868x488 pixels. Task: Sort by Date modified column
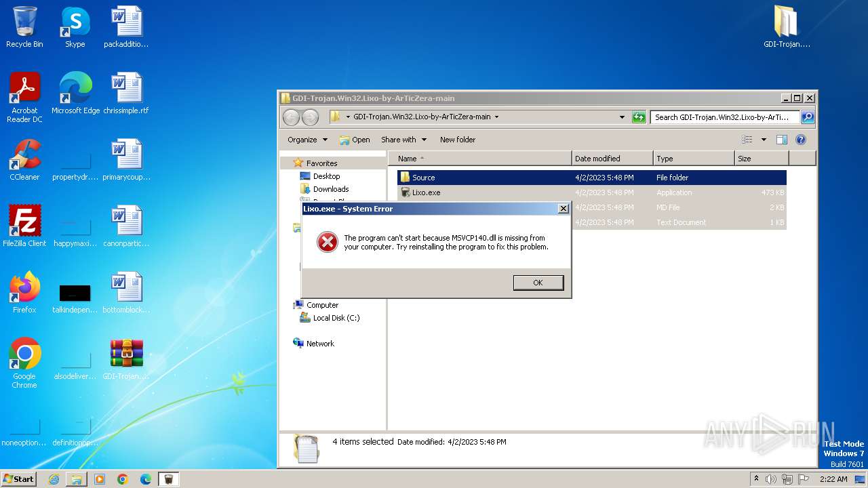tap(612, 159)
